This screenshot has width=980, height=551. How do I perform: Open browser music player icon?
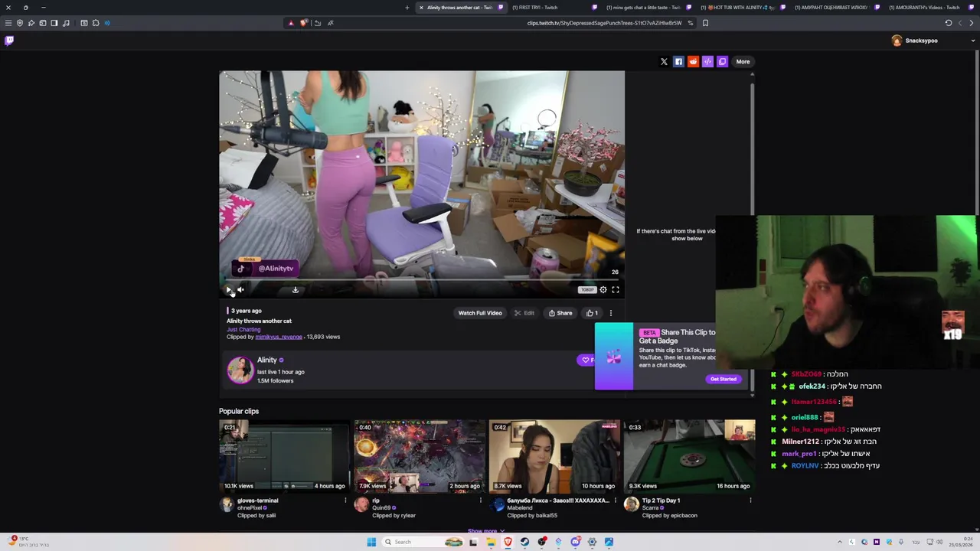tap(66, 23)
